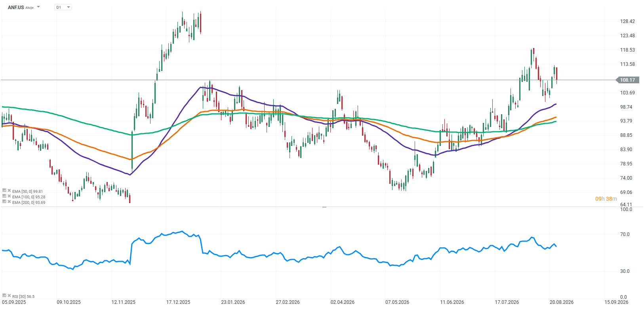This screenshot has width=644, height=309.
Task: Click the 20.08.2026 date on time axis
Action: click(562, 302)
